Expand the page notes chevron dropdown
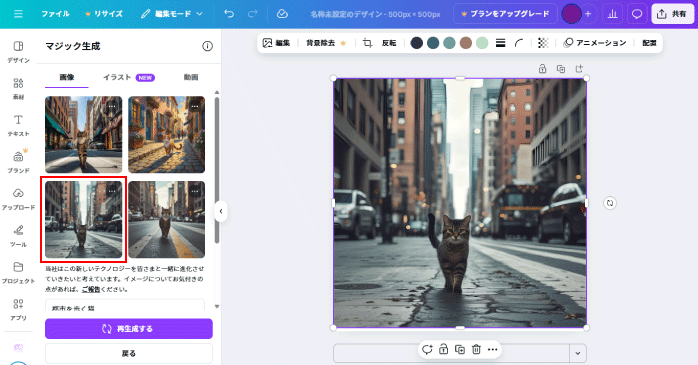The height and width of the screenshot is (365, 698). (578, 353)
